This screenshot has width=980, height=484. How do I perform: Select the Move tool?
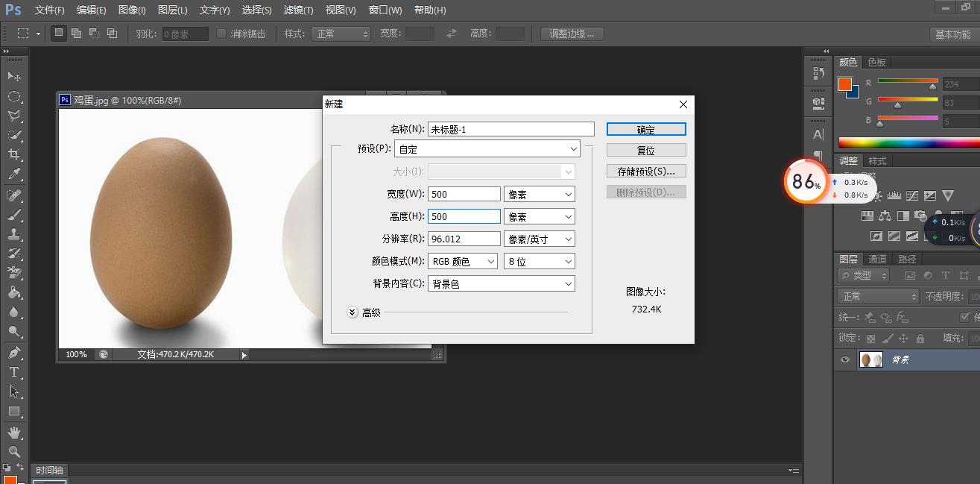15,77
